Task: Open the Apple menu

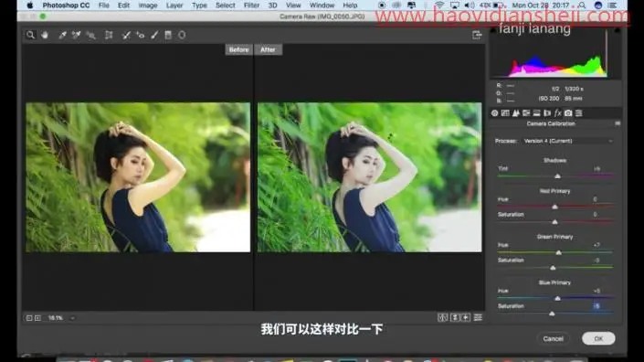Action: point(30,5)
